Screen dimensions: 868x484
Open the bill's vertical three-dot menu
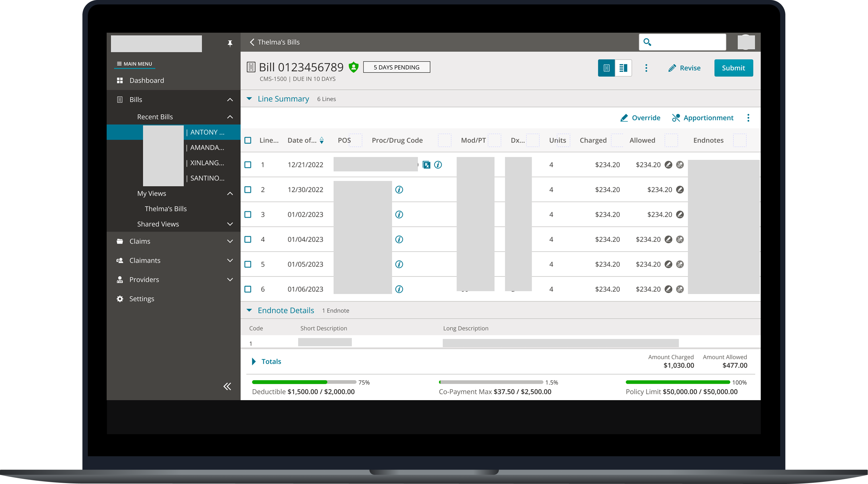tap(646, 68)
